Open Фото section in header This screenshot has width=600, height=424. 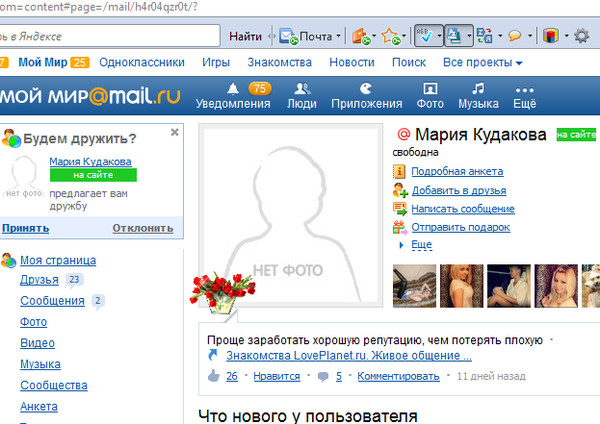click(430, 96)
